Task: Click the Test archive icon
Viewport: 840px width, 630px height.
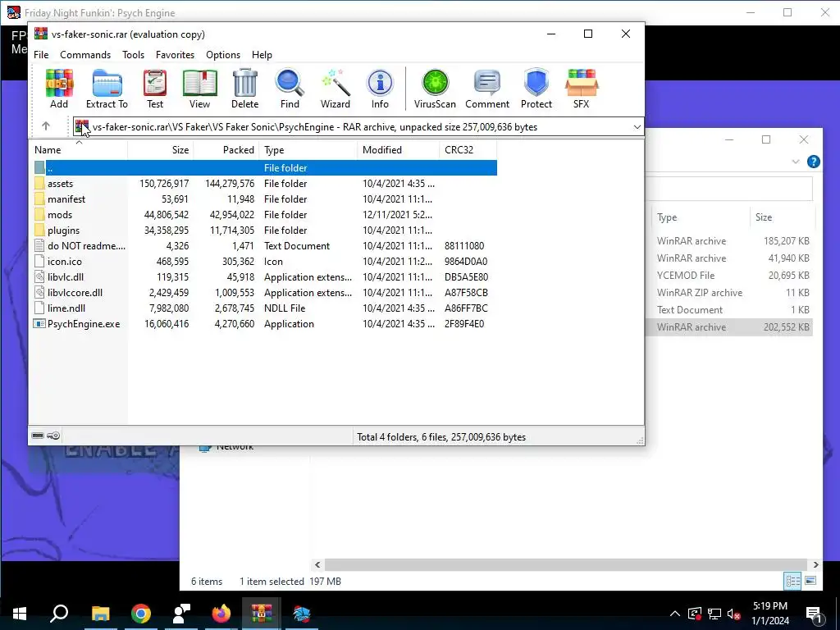Action: click(x=155, y=89)
